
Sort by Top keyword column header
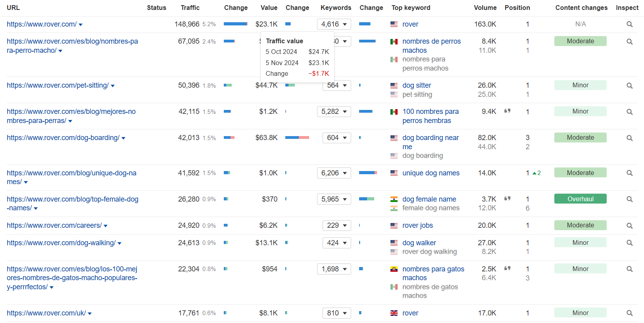(x=411, y=8)
